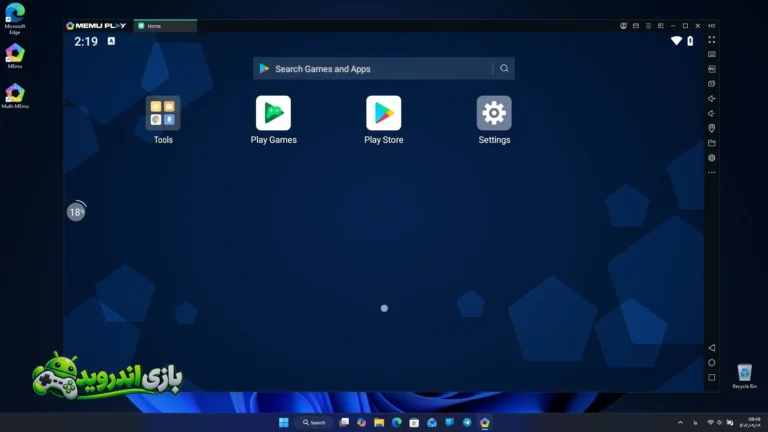The width and height of the screenshot is (768, 432).
Task: Select the Multi-MEmu desktop shortcut
Action: [x=15, y=96]
